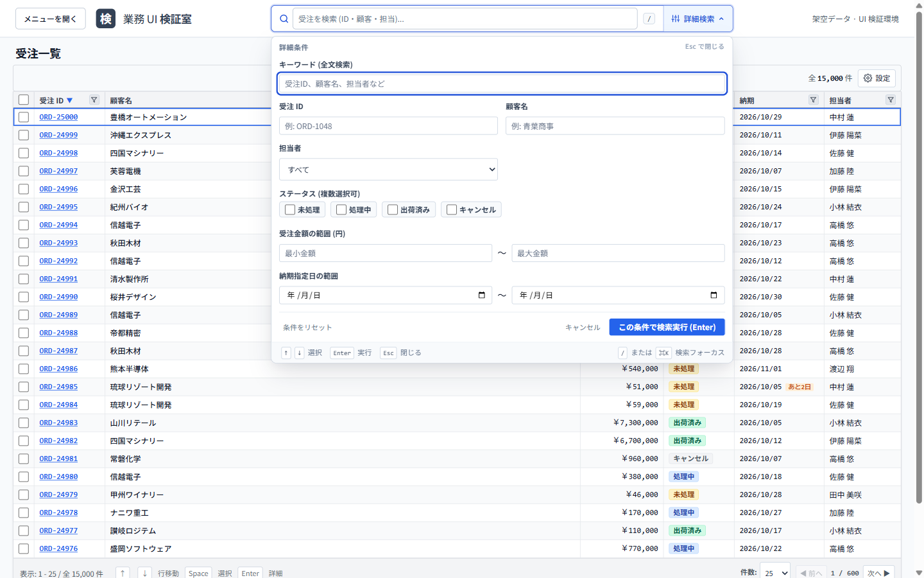Image resolution: width=924 pixels, height=578 pixels.
Task: Click customer cell 熊本半導体
Action: pos(130,369)
